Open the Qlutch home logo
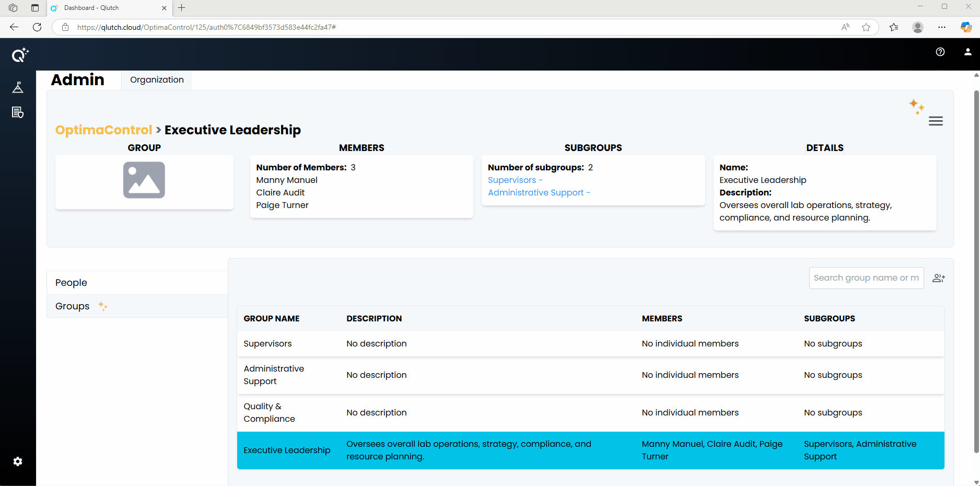The image size is (980, 486). [x=18, y=54]
